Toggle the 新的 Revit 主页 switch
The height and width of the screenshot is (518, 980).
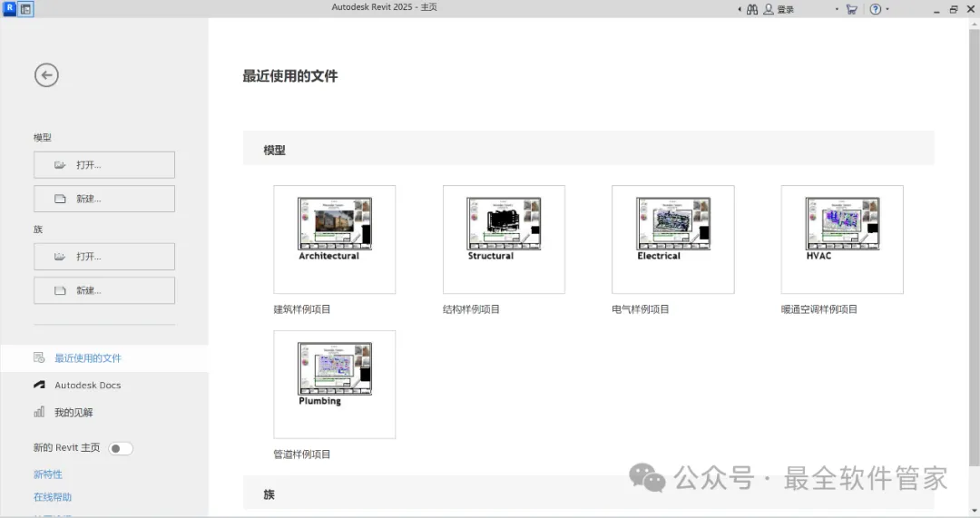point(120,448)
